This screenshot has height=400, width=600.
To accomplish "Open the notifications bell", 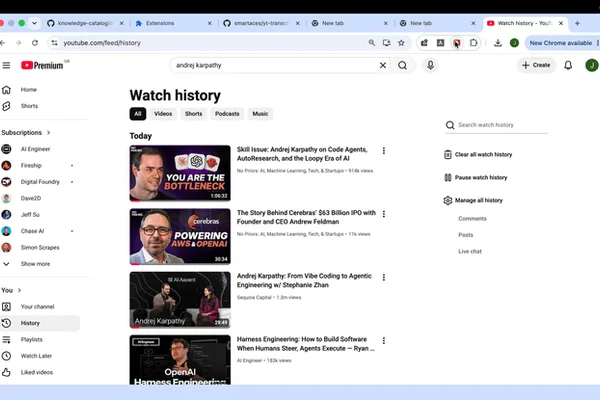I will coord(568,65).
